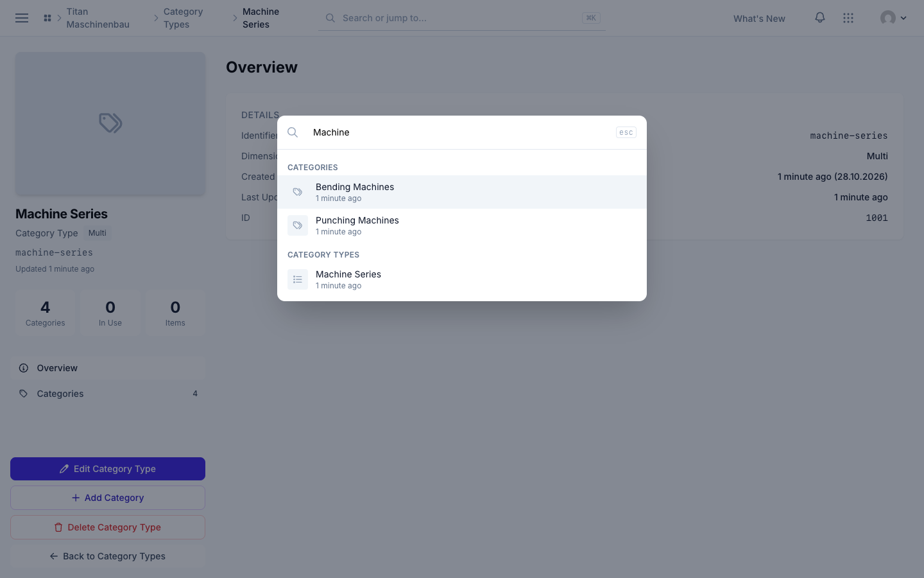Click the esc key hint to close search
Screen dimensions: 924x578
626,132
